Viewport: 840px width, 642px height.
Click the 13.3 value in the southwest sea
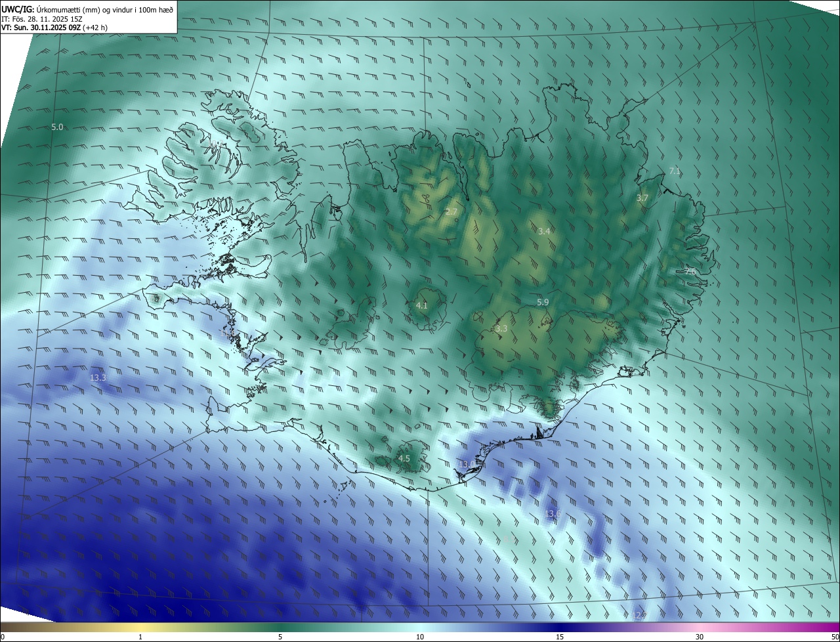click(x=98, y=378)
